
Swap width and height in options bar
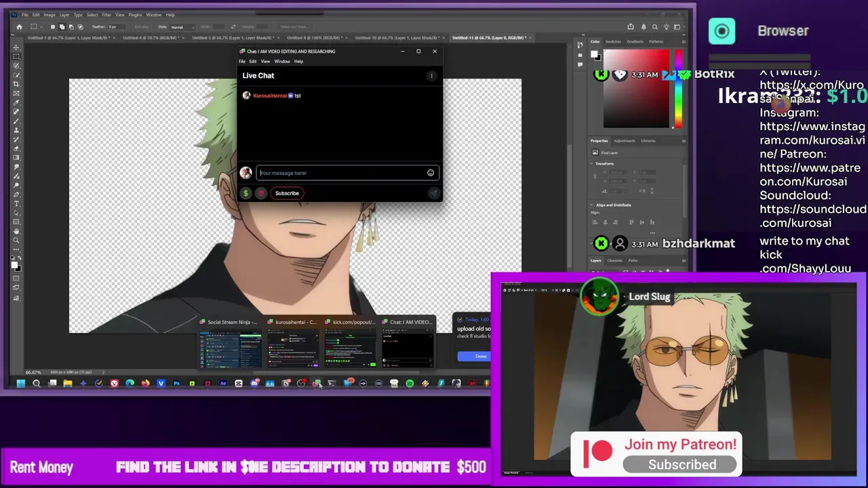(233, 27)
